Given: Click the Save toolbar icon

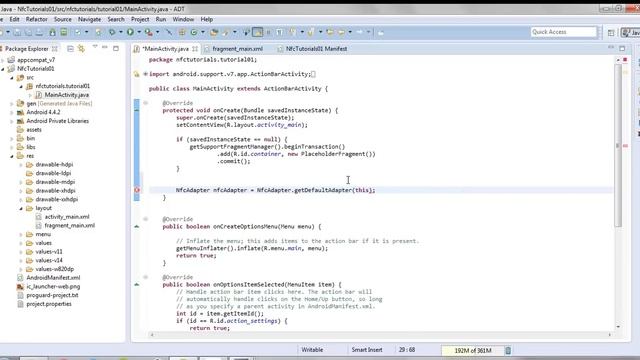Looking at the screenshot, I should (x=17, y=32).
